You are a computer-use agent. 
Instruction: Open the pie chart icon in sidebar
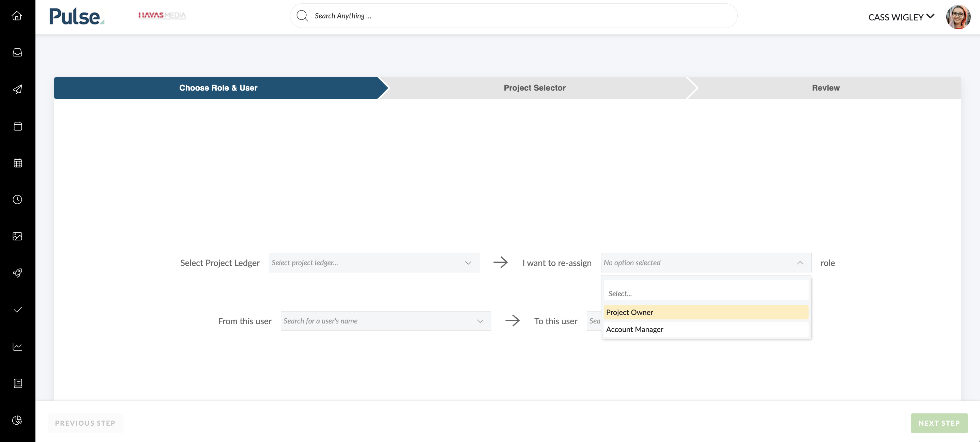tap(17, 420)
